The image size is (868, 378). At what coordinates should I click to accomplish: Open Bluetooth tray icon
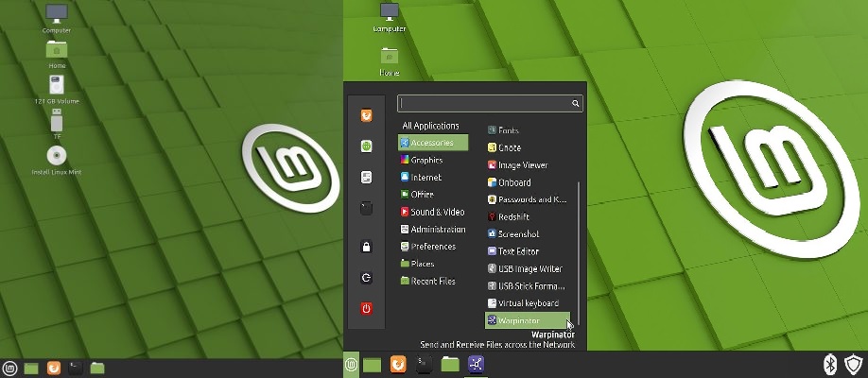(x=830, y=364)
